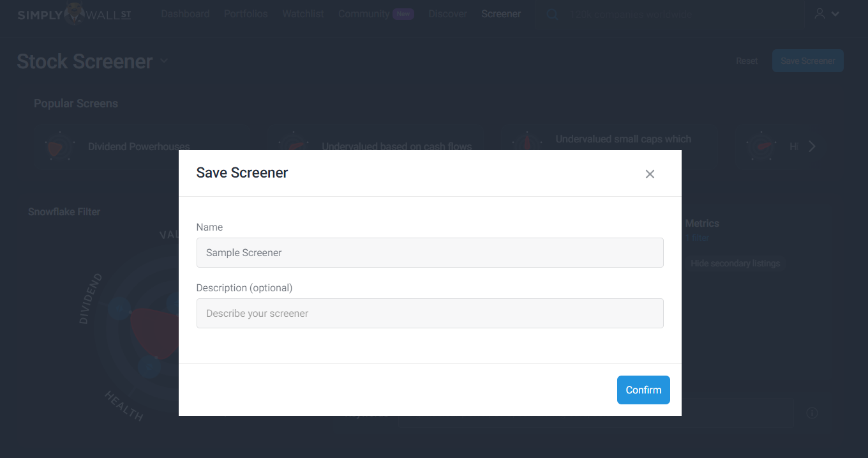The height and width of the screenshot is (458, 868).
Task: Expand the Stock Screener title dropdown
Action: coord(164,61)
